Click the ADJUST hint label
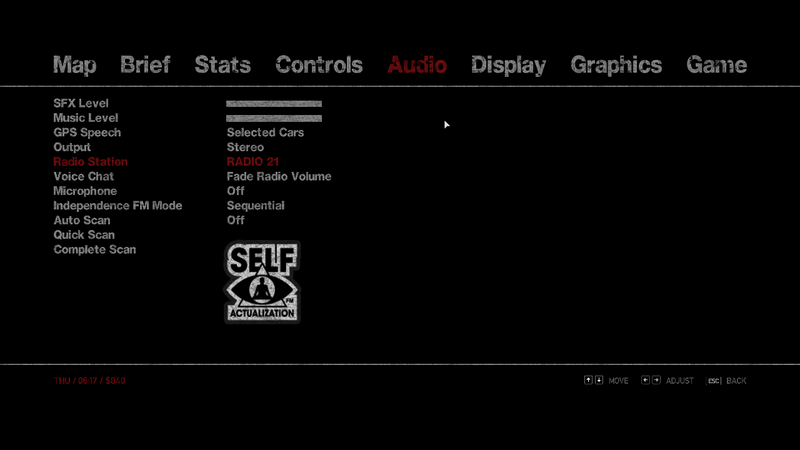 [x=680, y=381]
